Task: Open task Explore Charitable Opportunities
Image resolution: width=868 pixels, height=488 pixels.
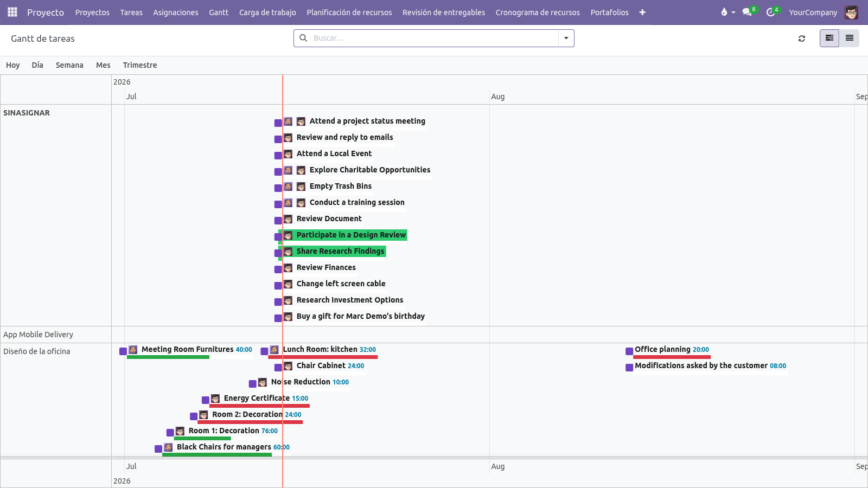Action: click(370, 170)
